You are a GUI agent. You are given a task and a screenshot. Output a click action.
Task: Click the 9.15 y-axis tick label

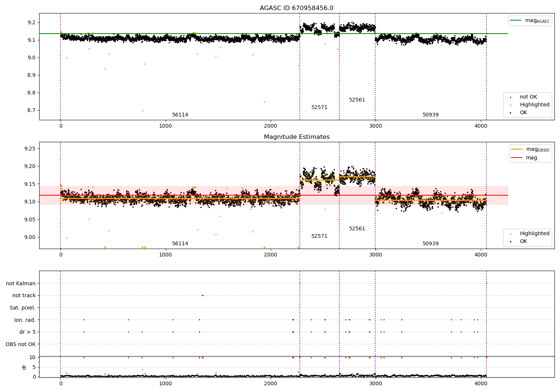tap(30, 184)
